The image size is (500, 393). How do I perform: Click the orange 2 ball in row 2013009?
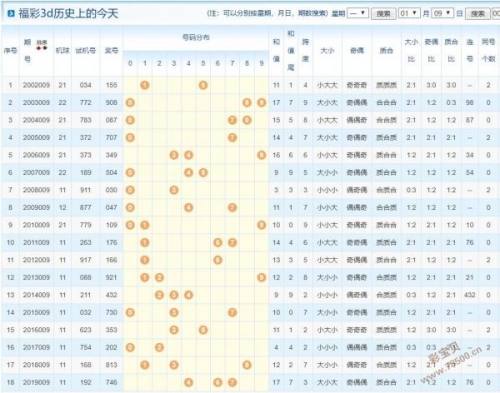tap(159, 278)
